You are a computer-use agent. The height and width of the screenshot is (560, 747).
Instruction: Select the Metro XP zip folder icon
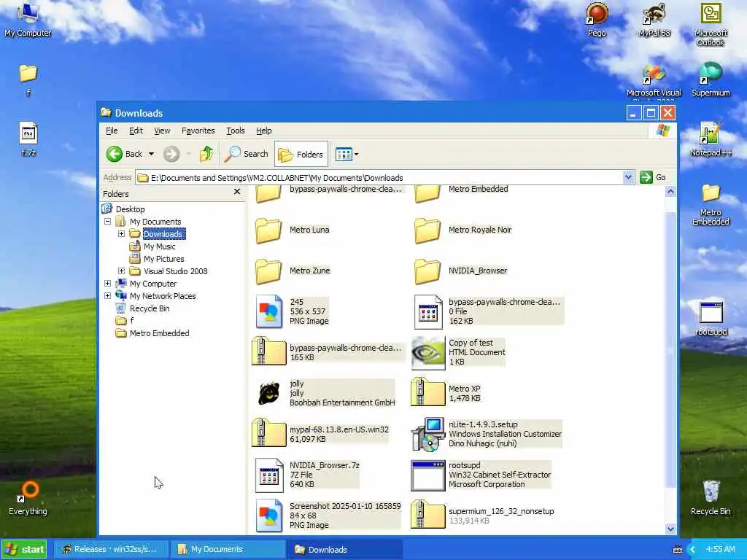427,392
